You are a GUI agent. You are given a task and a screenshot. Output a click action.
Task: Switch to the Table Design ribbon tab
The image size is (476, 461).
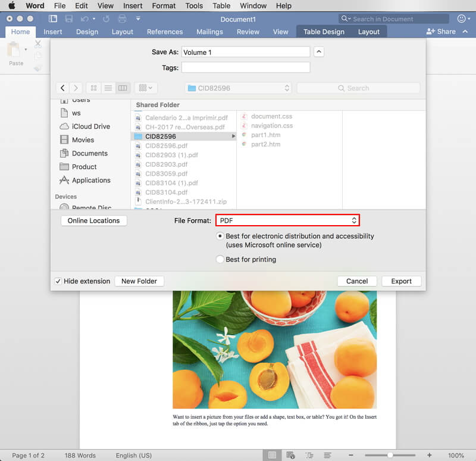click(324, 32)
